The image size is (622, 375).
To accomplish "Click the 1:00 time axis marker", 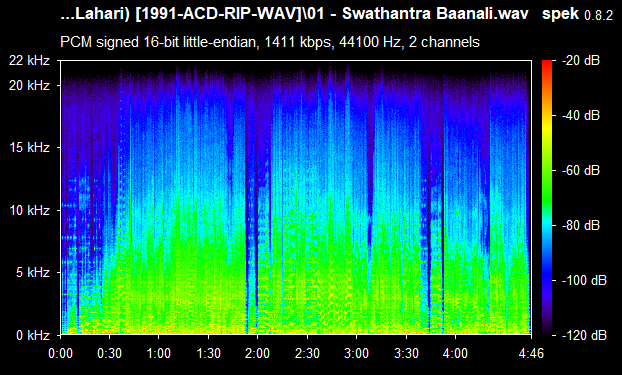I will pos(159,353).
